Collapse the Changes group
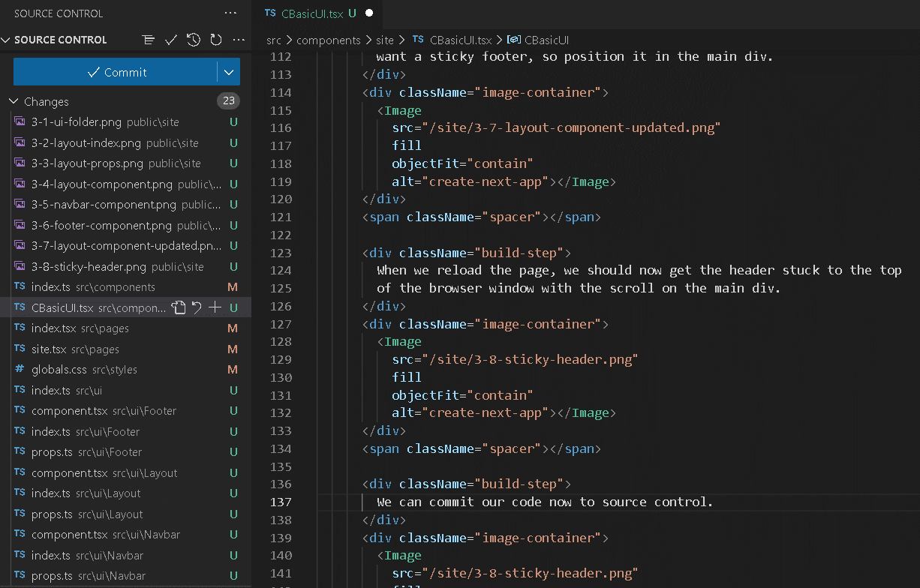This screenshot has width=920, height=588. coord(13,101)
